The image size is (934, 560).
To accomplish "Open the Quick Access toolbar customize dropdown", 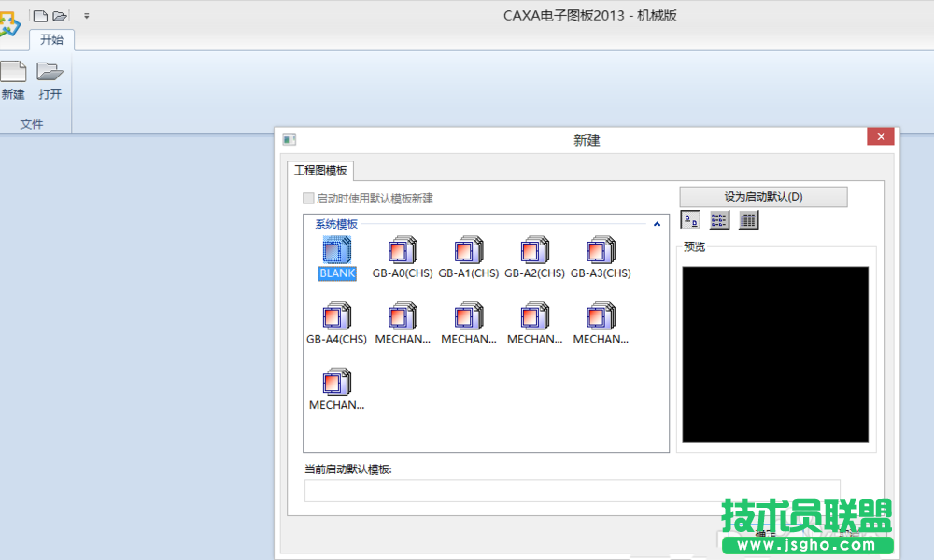I will [x=86, y=15].
